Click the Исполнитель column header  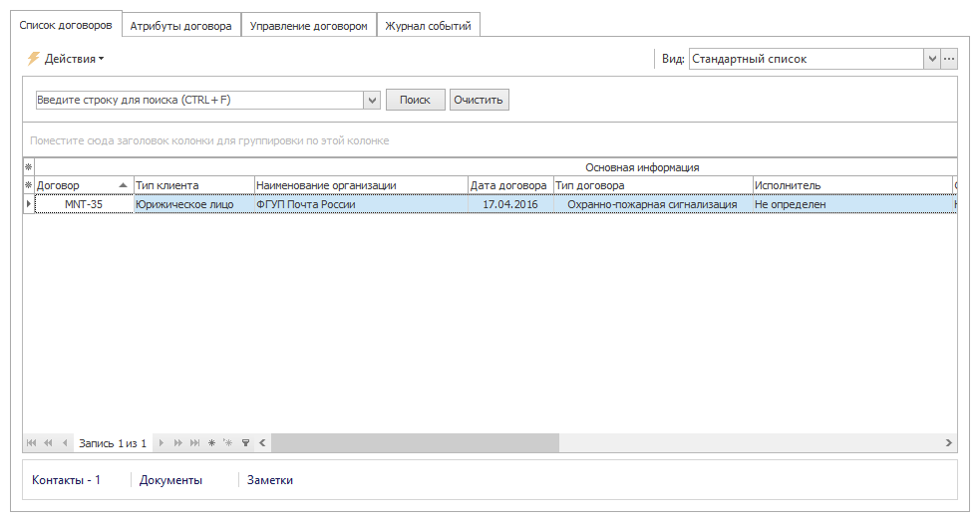851,185
